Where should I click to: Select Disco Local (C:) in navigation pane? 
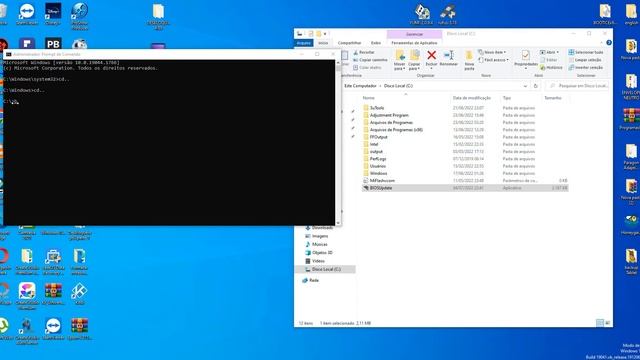(326, 269)
